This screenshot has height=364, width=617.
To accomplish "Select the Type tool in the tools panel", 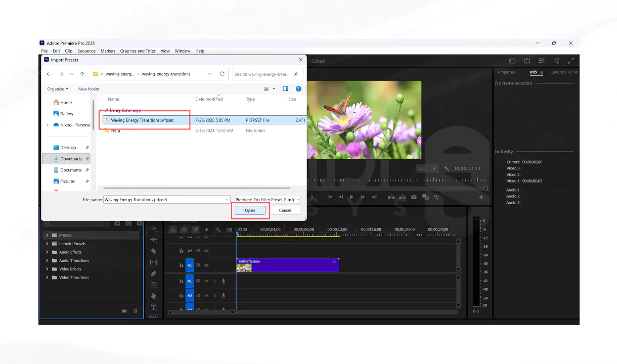I will 154,307.
